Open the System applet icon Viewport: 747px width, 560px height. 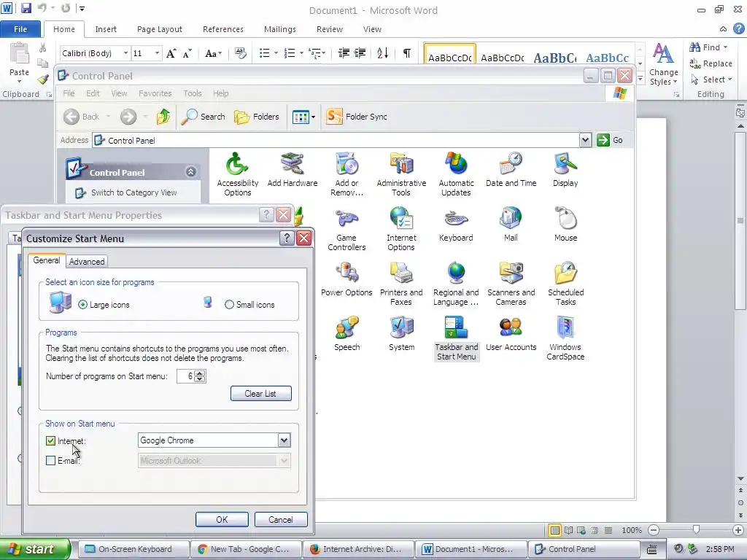click(402, 334)
